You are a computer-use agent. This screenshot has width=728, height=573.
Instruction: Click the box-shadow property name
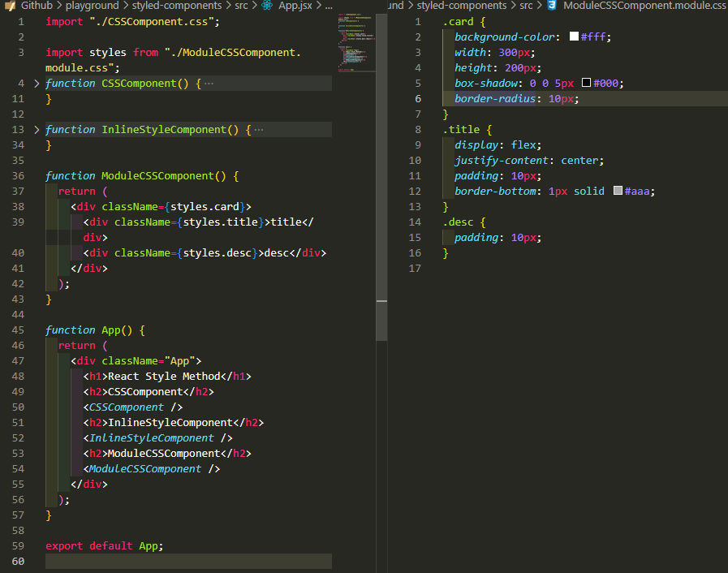click(x=486, y=84)
